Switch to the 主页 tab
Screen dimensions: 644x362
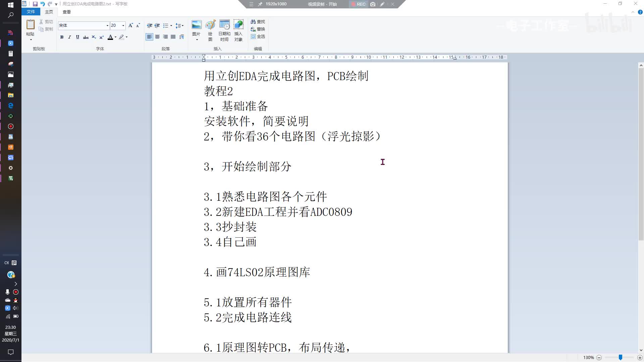click(x=49, y=12)
